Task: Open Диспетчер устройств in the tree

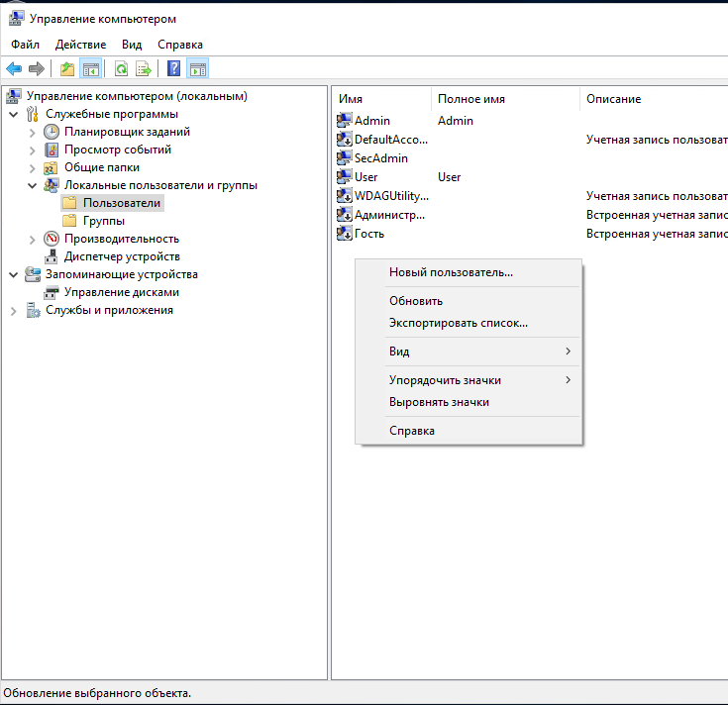Action: tap(122, 256)
